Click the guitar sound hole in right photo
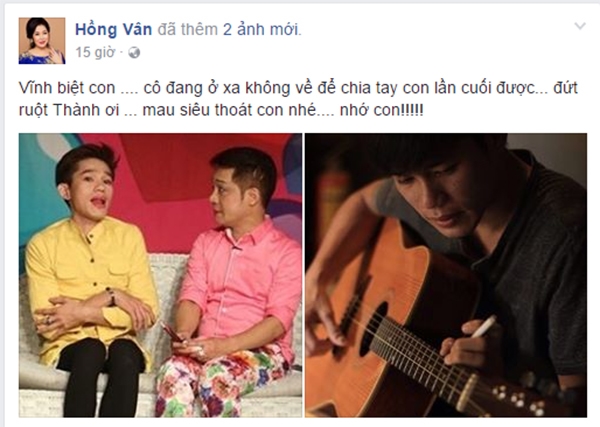 (373, 329)
